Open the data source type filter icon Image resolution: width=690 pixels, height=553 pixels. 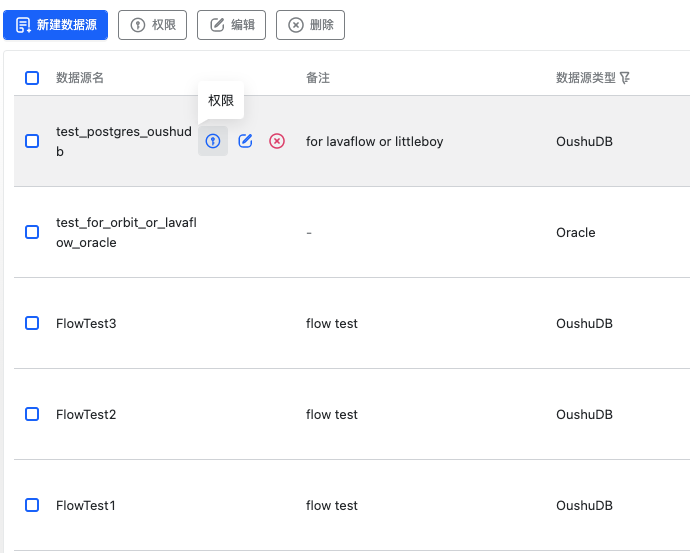point(625,78)
